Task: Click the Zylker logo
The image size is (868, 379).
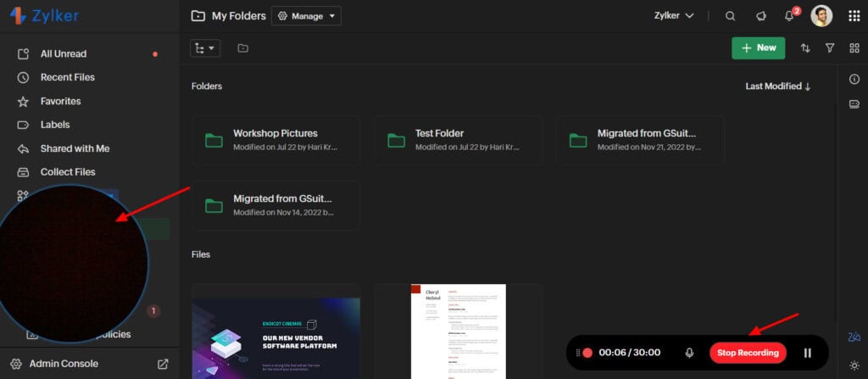Action: coord(44,16)
